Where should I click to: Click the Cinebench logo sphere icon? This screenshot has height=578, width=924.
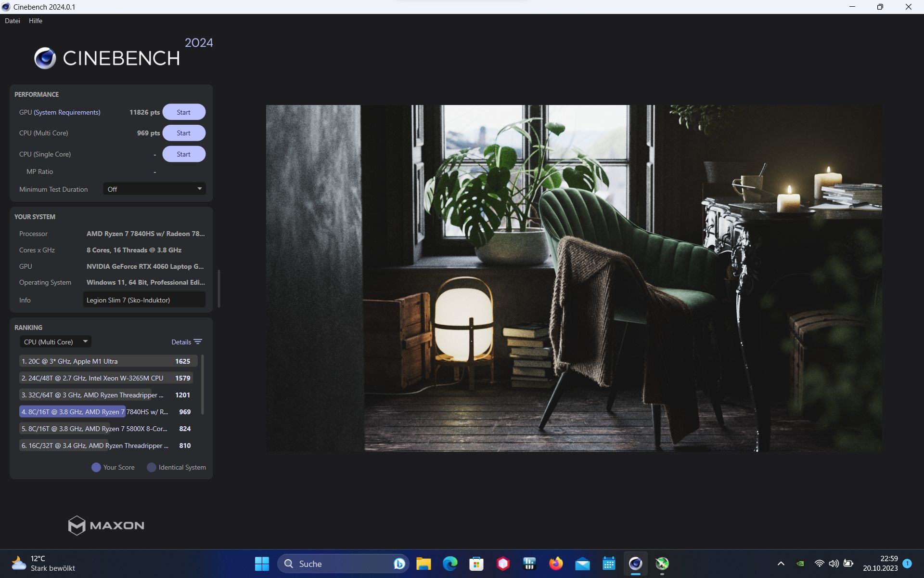(x=45, y=58)
